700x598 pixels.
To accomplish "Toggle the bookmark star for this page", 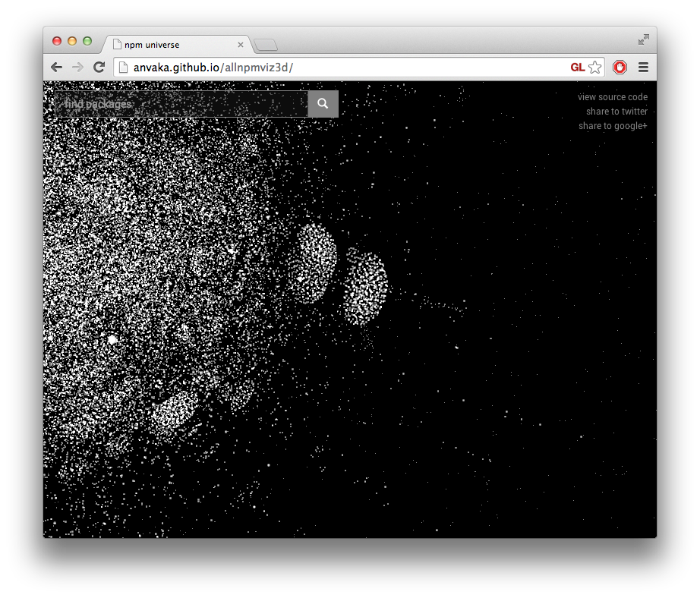I will (594, 67).
